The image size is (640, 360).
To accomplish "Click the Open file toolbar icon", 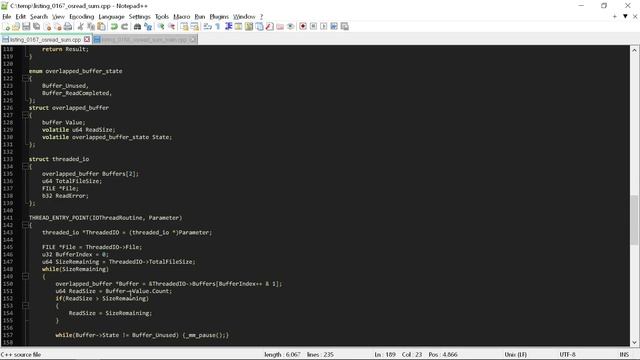I will pos(16,27).
